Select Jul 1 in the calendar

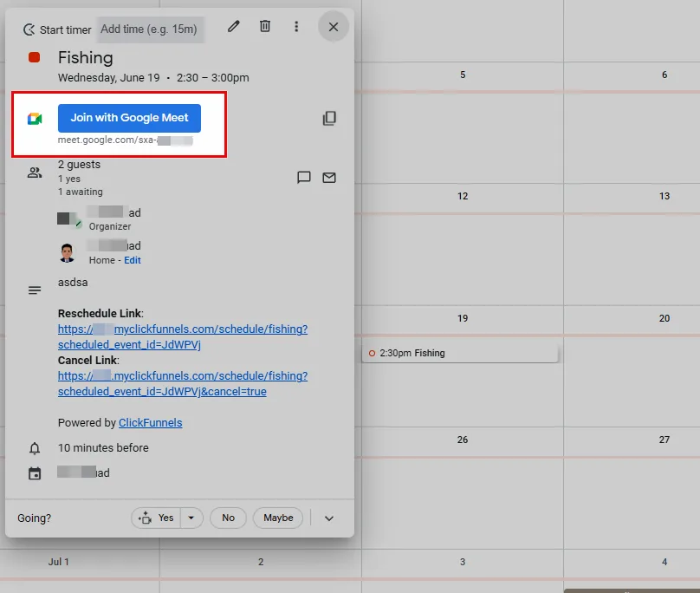(x=59, y=562)
